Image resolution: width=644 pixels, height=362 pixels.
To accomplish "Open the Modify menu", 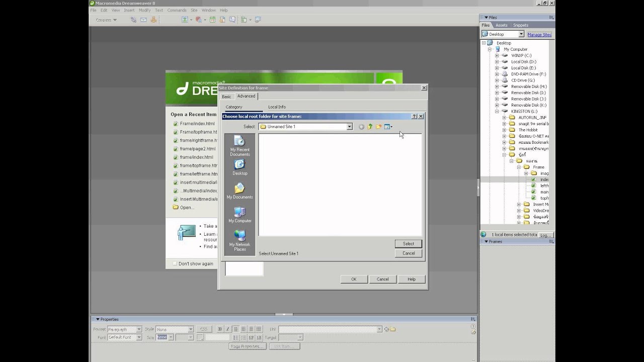I will coord(144,10).
